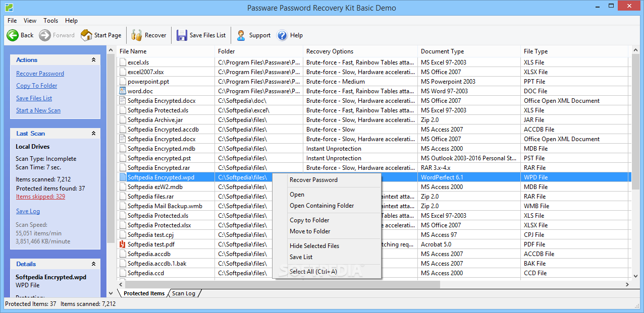Select the excel2007.xlsx file row

pos(374,72)
